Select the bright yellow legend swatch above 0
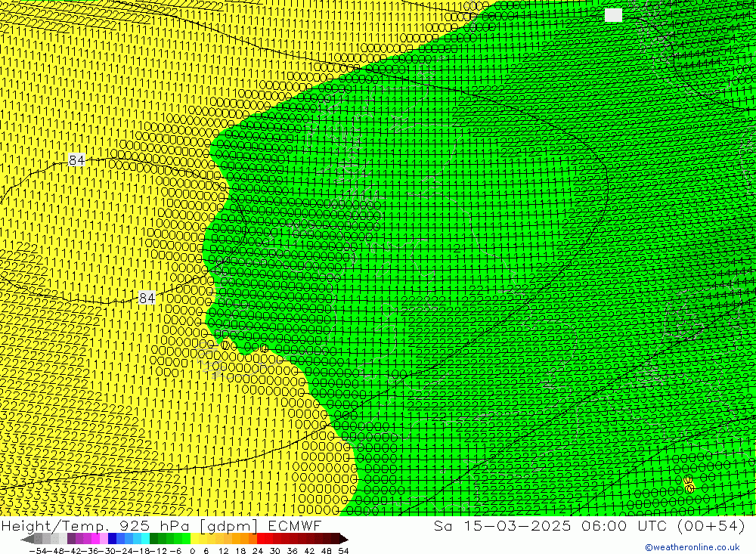 (194, 539)
